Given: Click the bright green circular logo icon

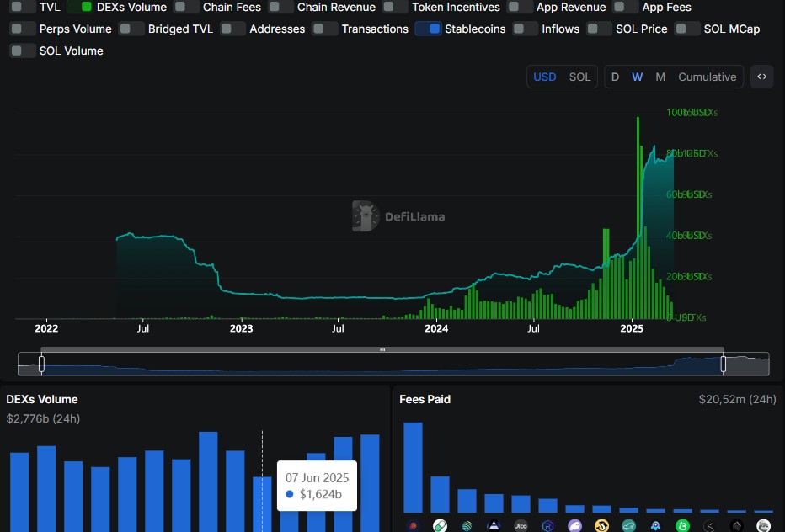Looking at the screenshot, I should pos(683,526).
